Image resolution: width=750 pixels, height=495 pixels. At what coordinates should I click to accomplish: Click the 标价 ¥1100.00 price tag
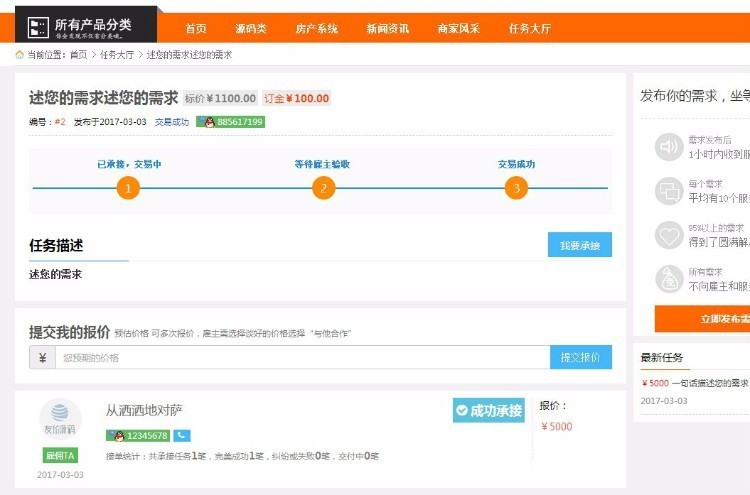221,99
